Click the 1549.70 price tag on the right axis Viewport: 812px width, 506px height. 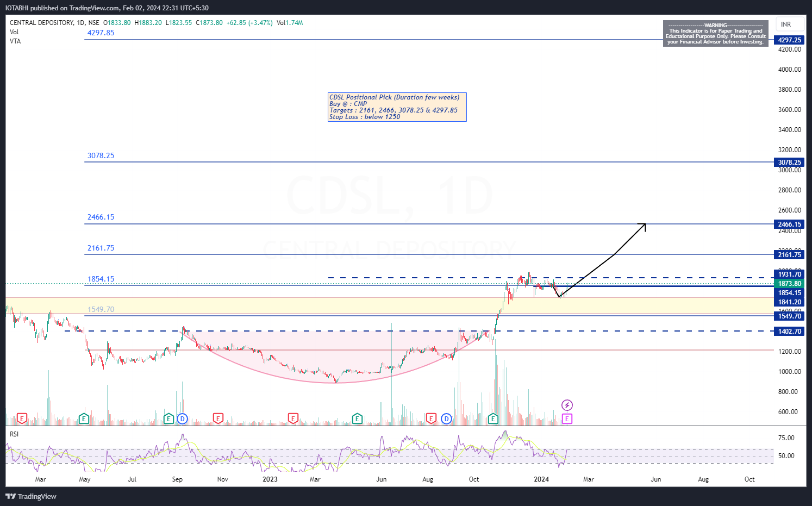pos(789,316)
